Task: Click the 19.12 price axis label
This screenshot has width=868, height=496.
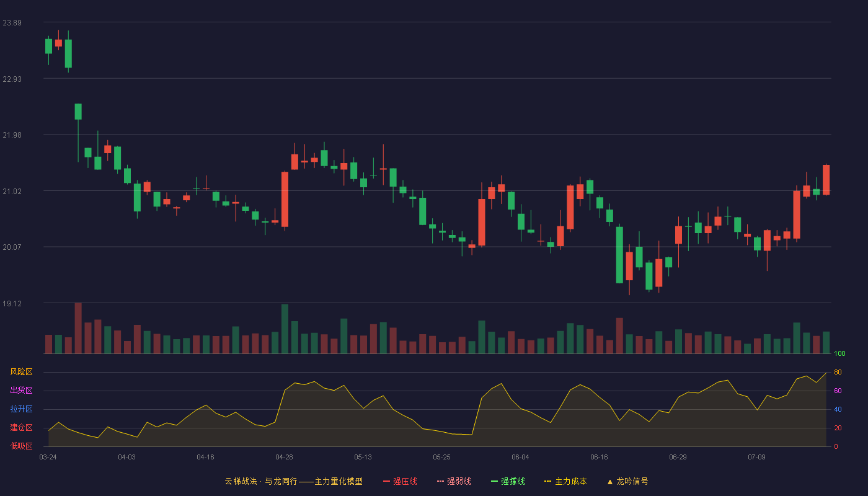Action: pyautogui.click(x=12, y=304)
